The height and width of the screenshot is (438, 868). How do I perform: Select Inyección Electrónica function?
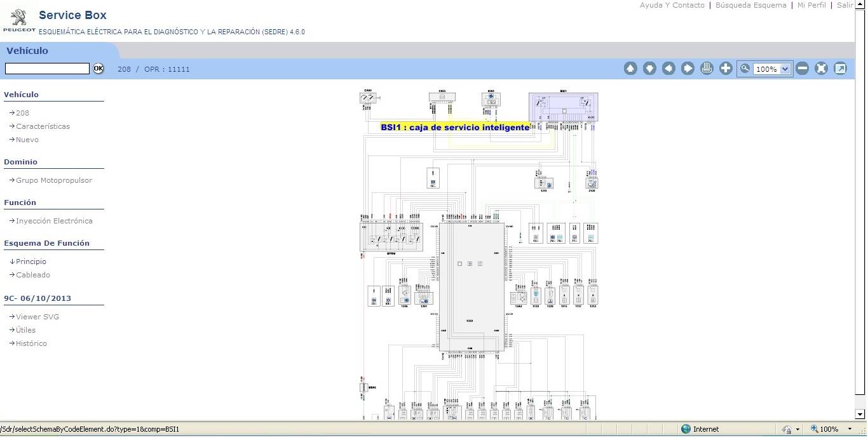tap(54, 221)
